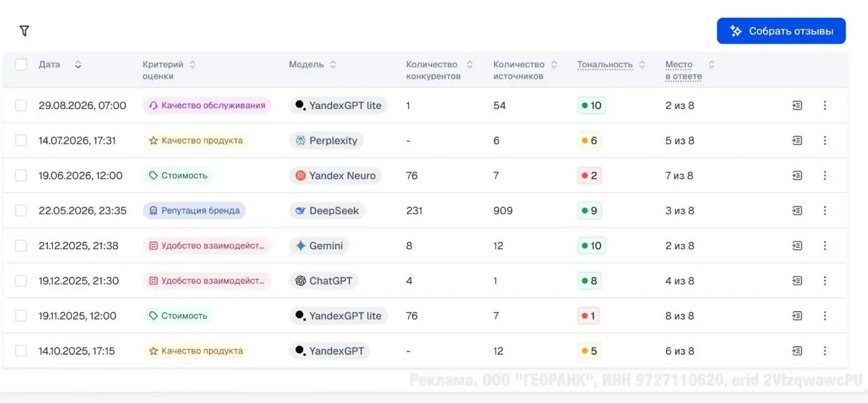Open the three-dot menu for the 14.07.2026 row

825,140
